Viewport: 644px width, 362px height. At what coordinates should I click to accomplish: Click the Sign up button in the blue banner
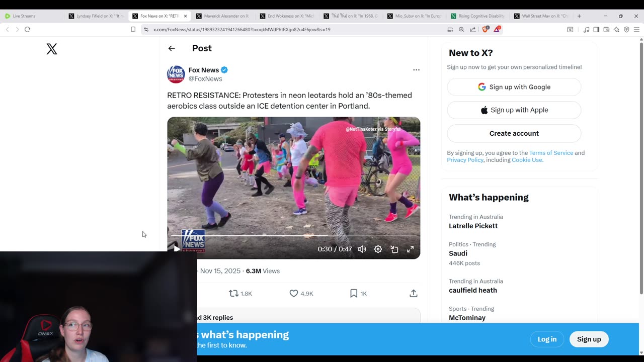(589, 339)
